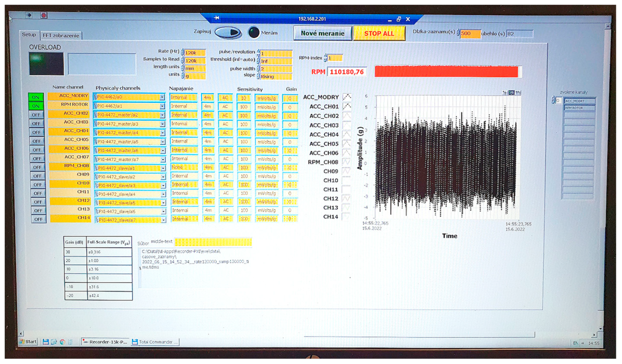Switch to the FFT zobrazenie tab

click(60, 35)
